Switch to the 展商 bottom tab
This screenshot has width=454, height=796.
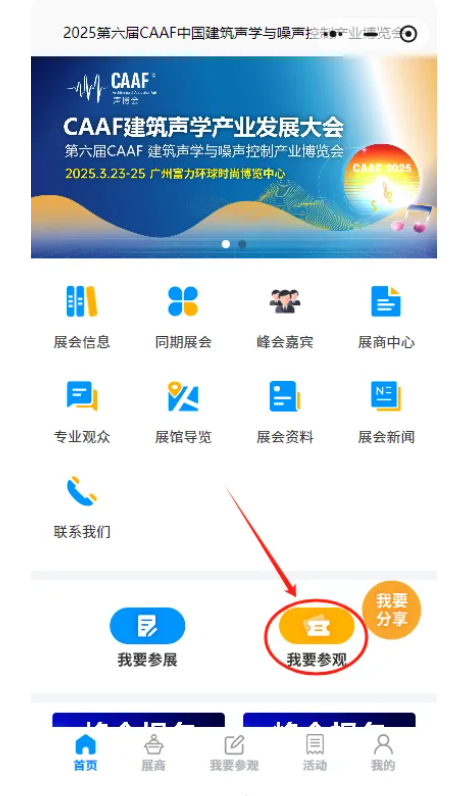coord(153,752)
